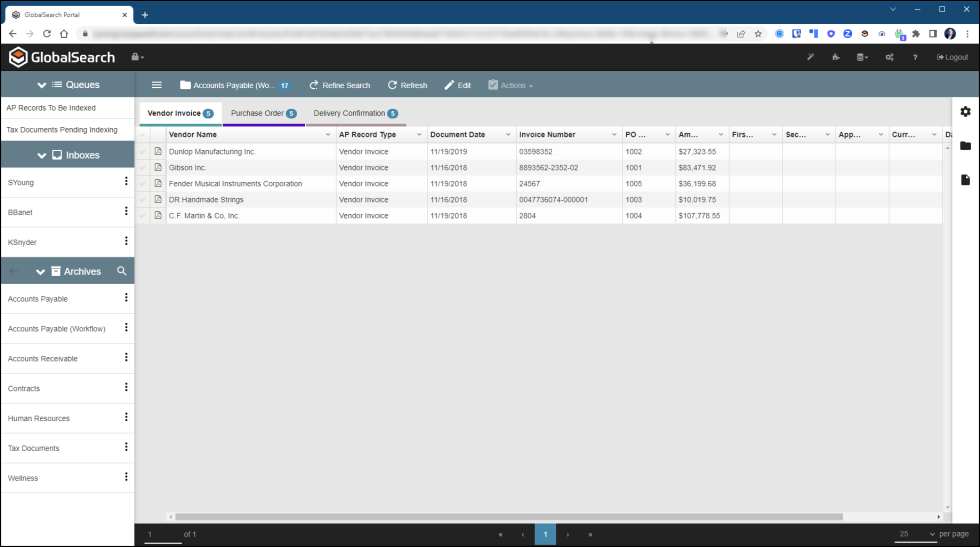Open document icon for Gibson Inc. row

click(158, 168)
